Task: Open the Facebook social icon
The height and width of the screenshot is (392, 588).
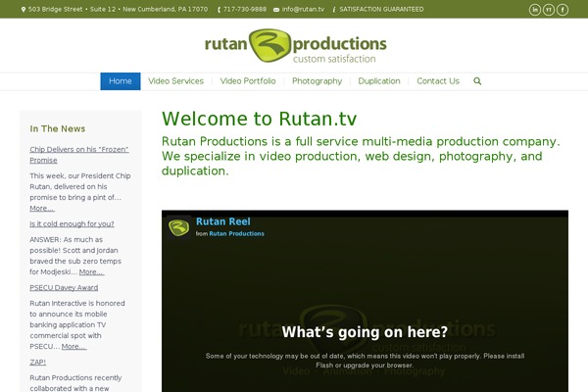Action: click(563, 10)
